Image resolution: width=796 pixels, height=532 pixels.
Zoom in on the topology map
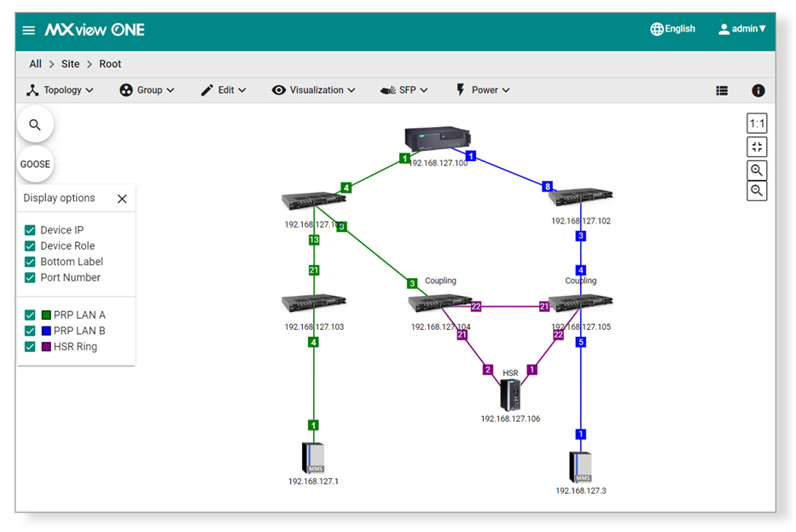point(757,170)
